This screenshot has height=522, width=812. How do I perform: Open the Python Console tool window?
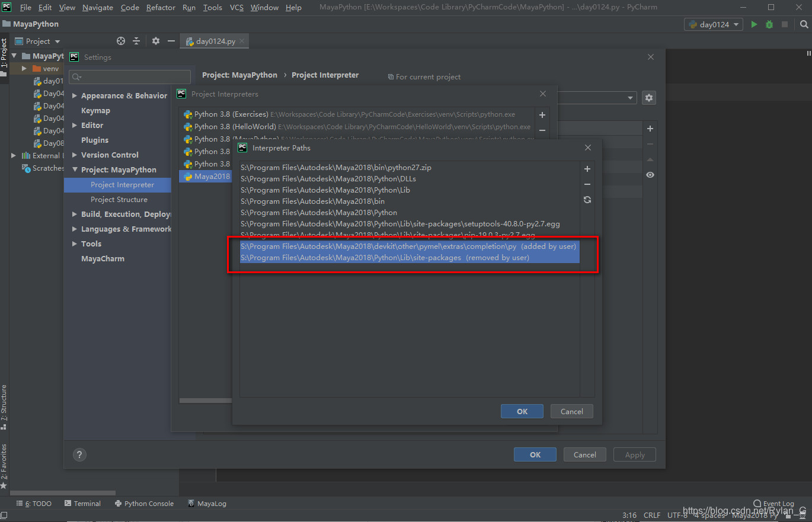click(x=145, y=504)
